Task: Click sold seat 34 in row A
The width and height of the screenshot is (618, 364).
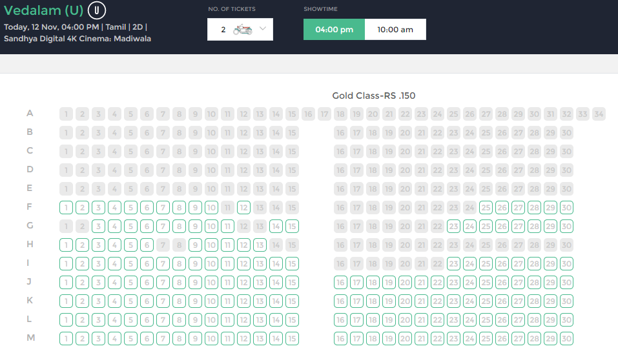Action: (599, 114)
